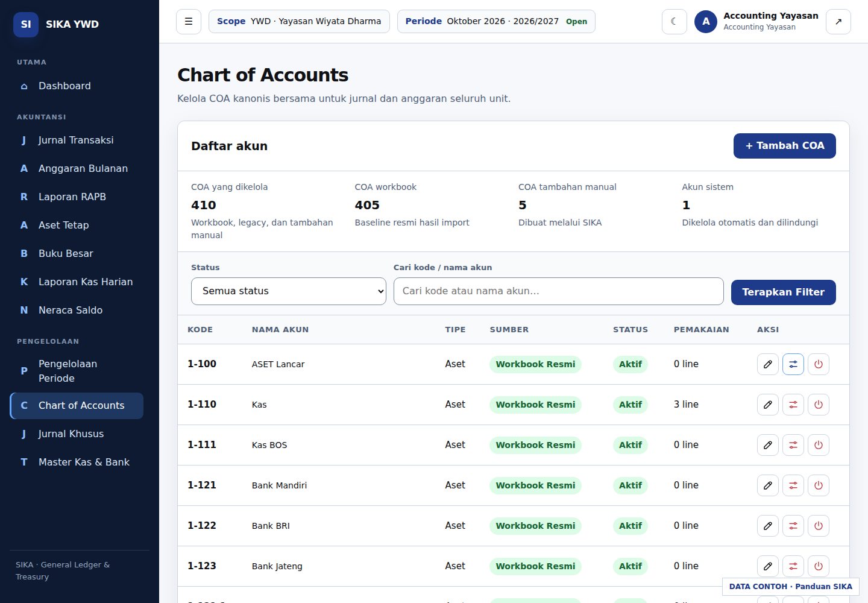Image resolution: width=868 pixels, height=603 pixels.
Task: Deactivate account 1-121 Bank Mandiri
Action: [x=819, y=485]
